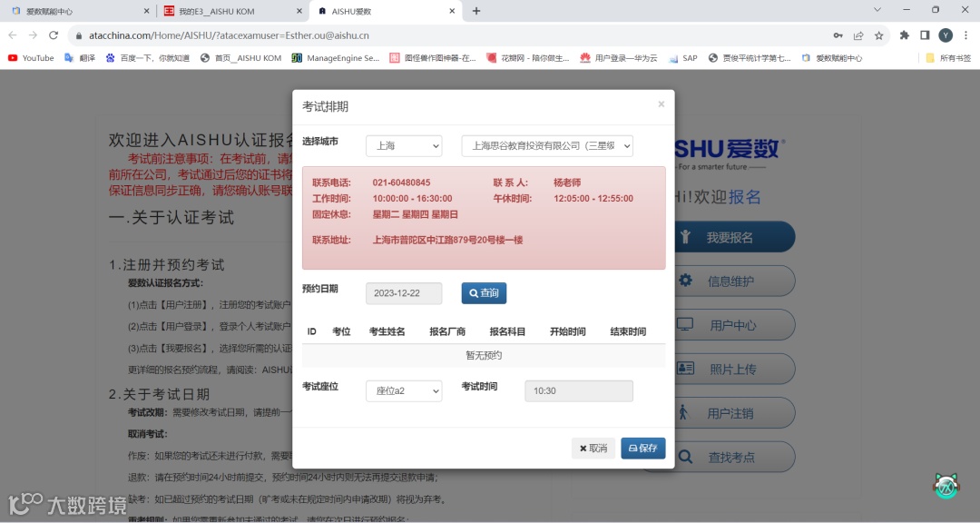Open tab search chevron

click(x=877, y=10)
